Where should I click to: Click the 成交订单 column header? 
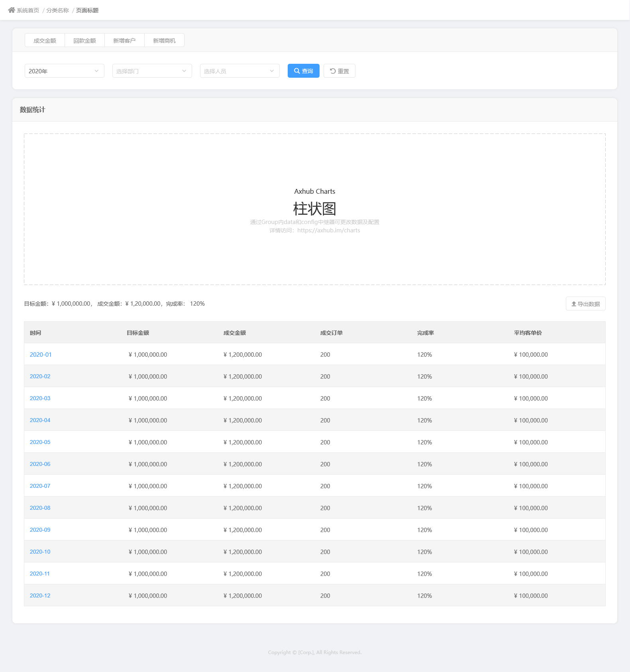pyautogui.click(x=332, y=333)
